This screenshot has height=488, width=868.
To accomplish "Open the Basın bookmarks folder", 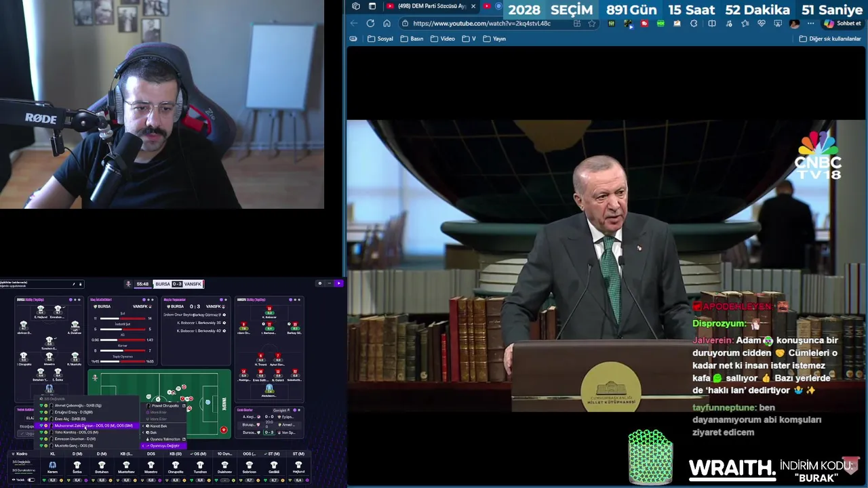I will 412,39.
